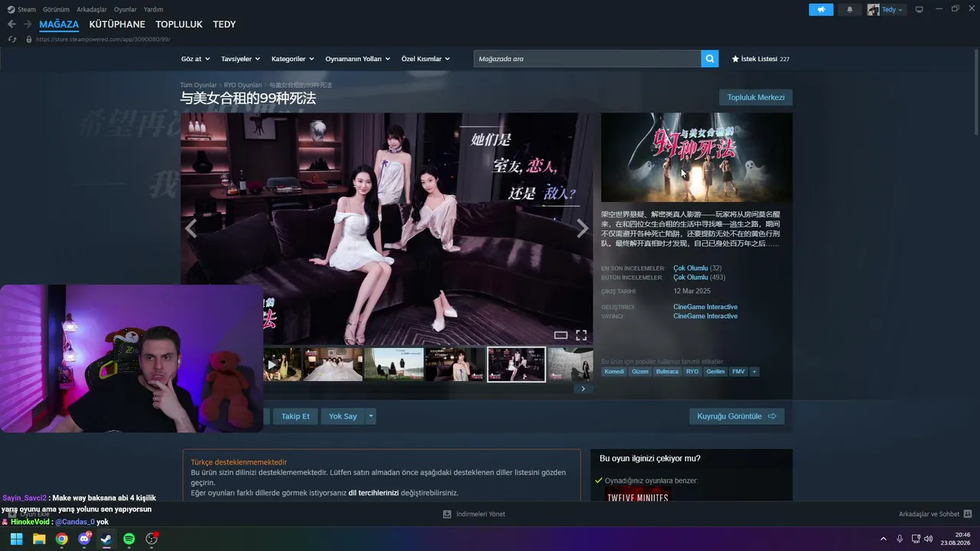The height and width of the screenshot is (551, 980).
Task: Click the Steam back arrow
Action: [x=11, y=24]
